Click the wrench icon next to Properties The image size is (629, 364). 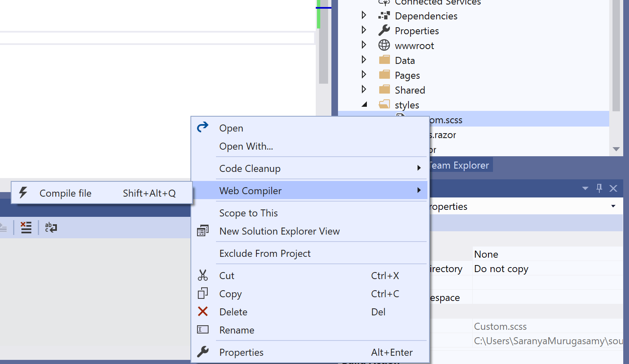pos(202,352)
